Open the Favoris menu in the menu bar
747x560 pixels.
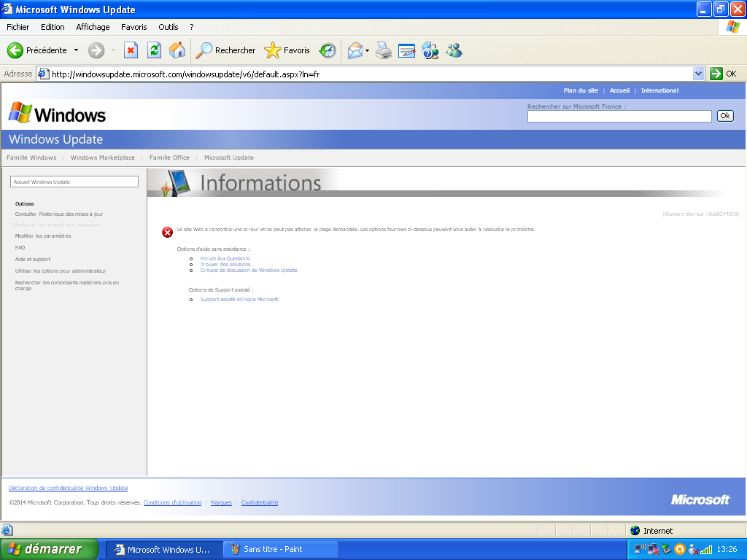(x=134, y=27)
